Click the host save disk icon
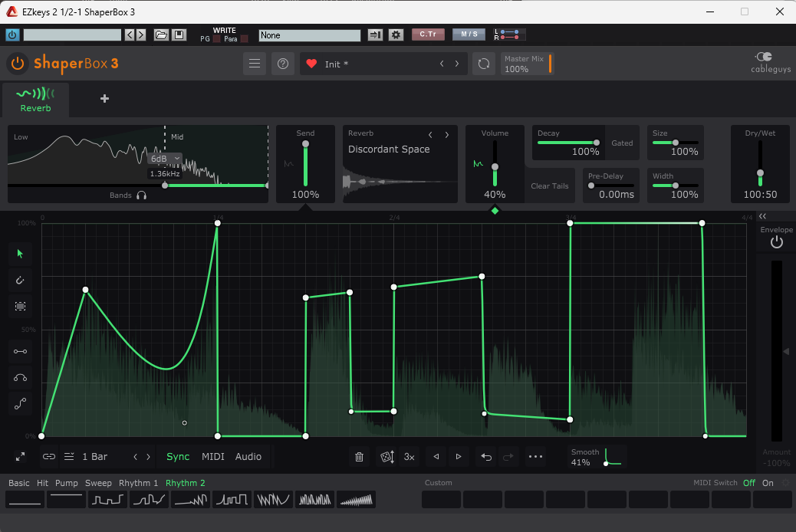796x532 pixels. 179,34
